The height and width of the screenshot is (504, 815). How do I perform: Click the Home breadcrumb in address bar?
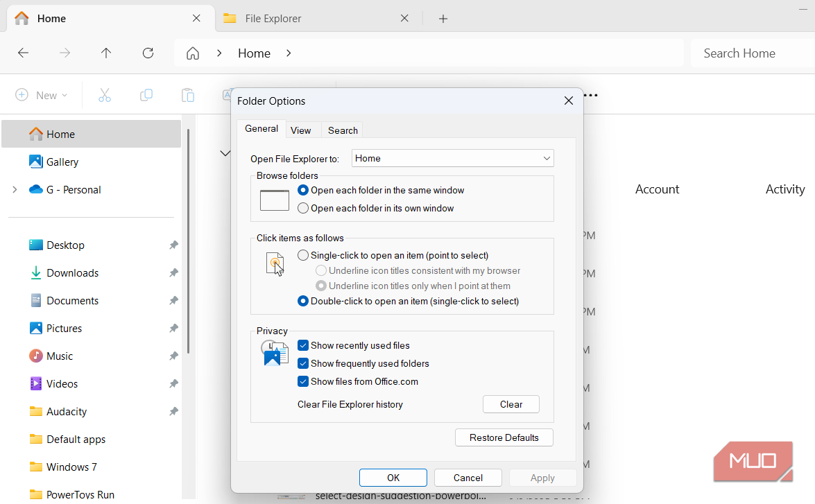tap(254, 53)
